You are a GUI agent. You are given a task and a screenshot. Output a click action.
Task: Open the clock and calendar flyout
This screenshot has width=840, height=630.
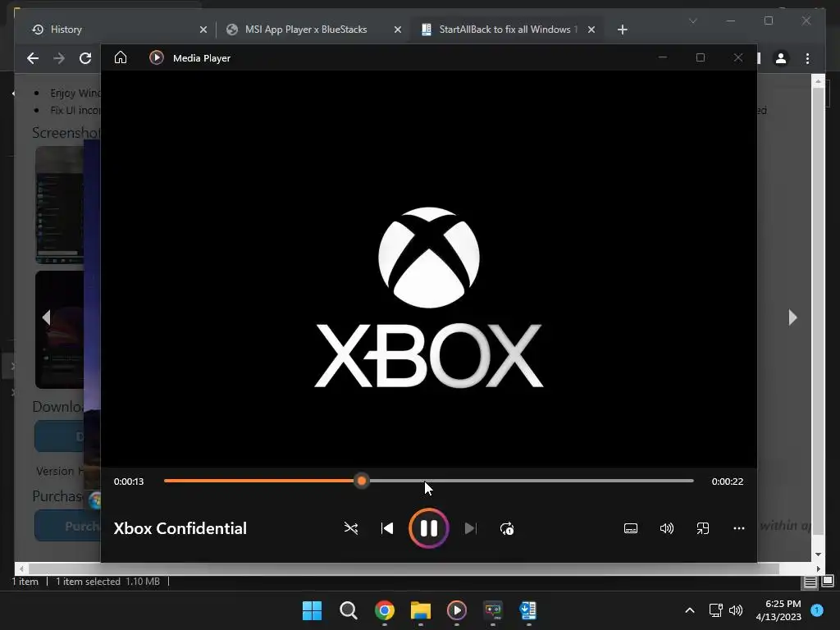pyautogui.click(x=778, y=610)
